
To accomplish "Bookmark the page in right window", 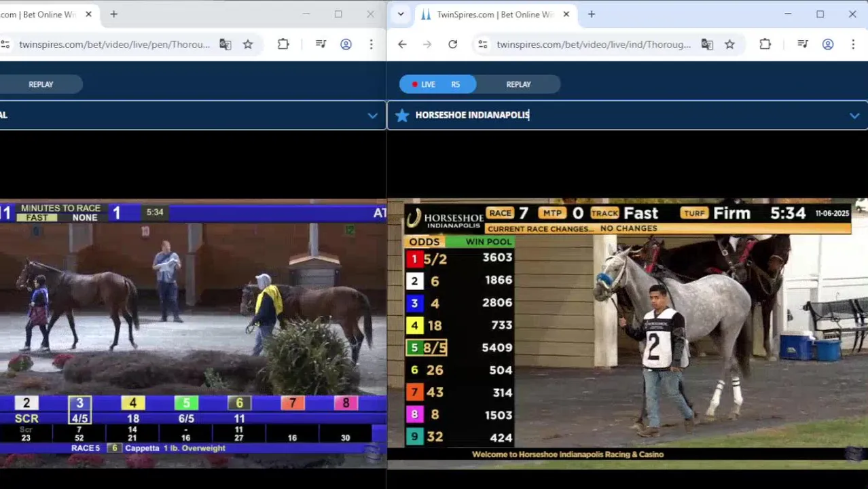I will click(x=729, y=44).
